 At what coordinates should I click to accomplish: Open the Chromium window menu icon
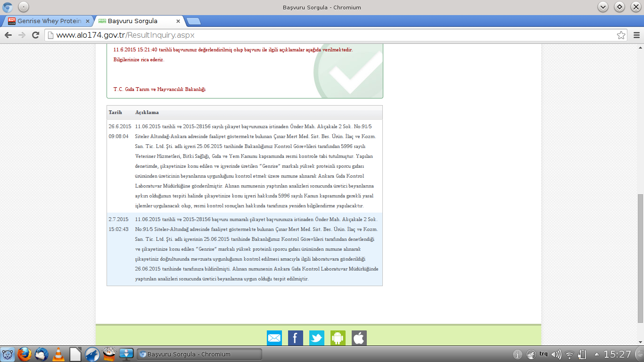[x=8, y=7]
